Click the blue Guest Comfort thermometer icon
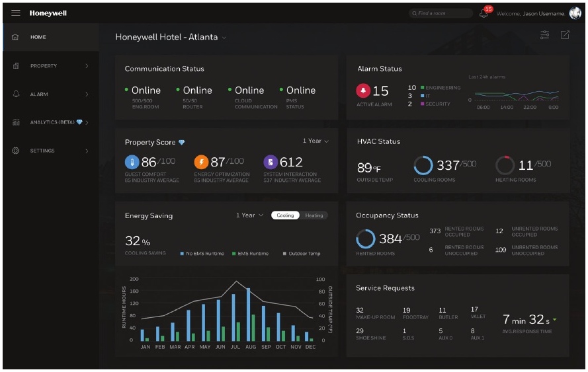 click(132, 162)
